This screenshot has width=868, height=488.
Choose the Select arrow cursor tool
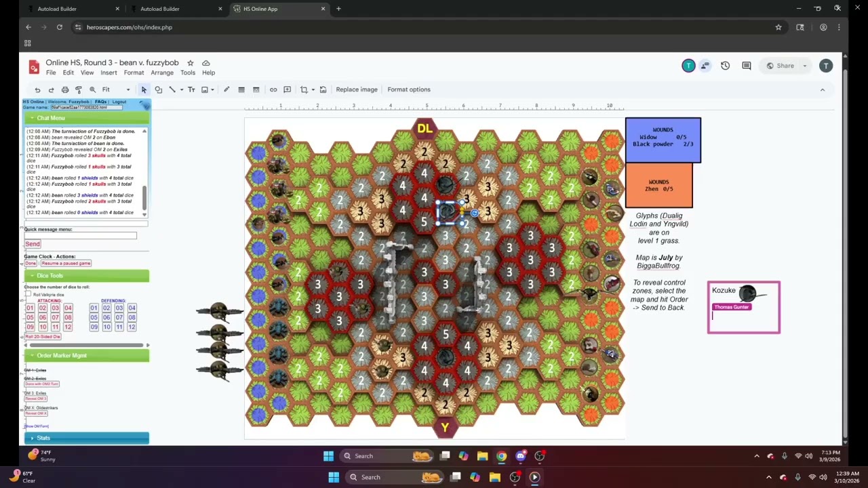point(144,89)
